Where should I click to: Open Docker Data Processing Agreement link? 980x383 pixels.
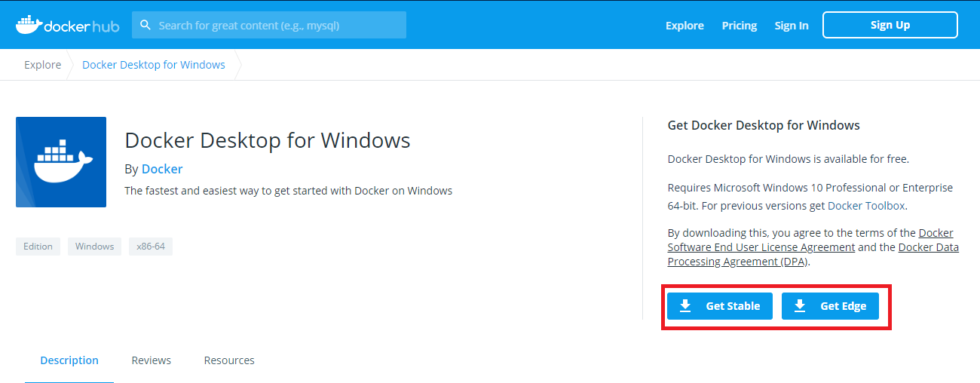pos(813,255)
